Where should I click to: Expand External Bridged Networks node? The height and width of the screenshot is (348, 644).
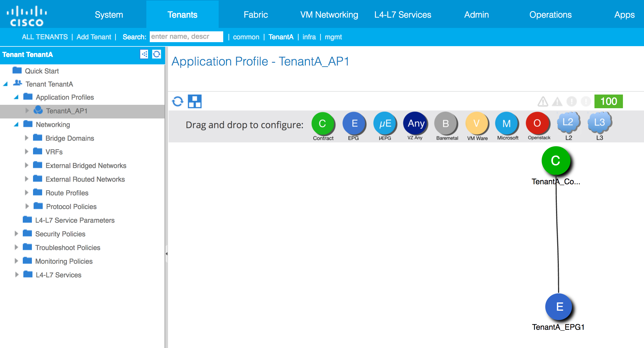click(x=26, y=165)
